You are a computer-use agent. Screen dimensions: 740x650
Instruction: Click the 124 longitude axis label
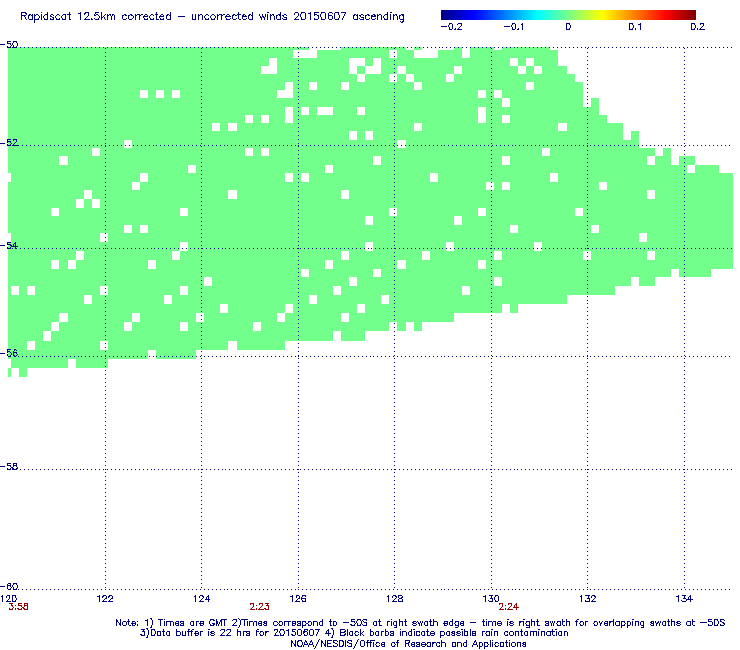coord(202,599)
